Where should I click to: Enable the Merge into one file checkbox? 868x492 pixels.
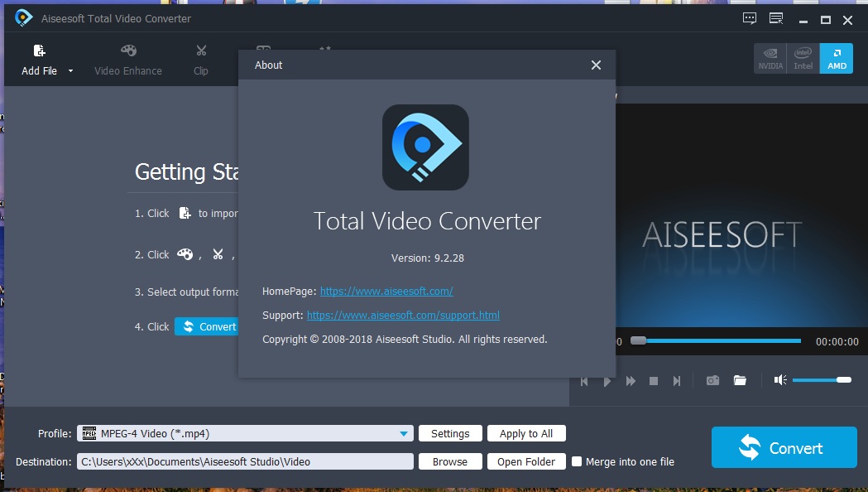click(577, 461)
